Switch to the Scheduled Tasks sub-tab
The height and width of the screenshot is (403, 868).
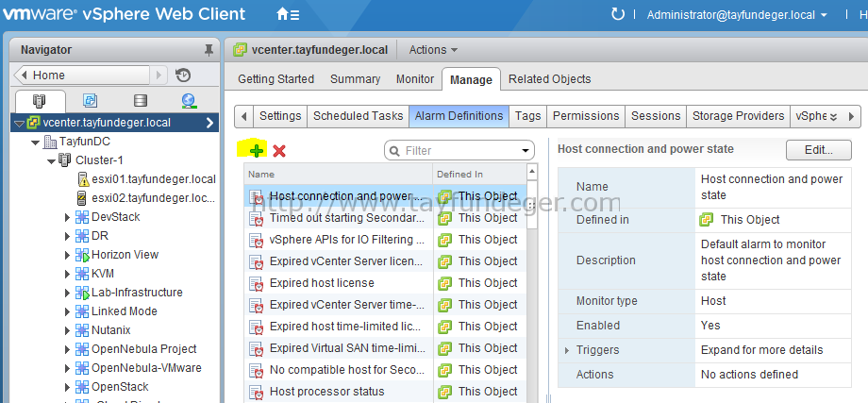coord(358,116)
